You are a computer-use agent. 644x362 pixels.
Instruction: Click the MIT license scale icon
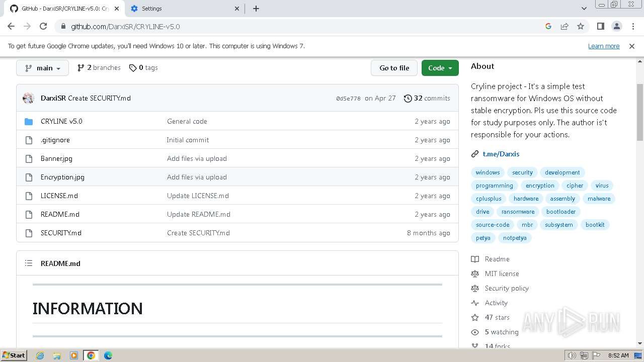[475, 274]
